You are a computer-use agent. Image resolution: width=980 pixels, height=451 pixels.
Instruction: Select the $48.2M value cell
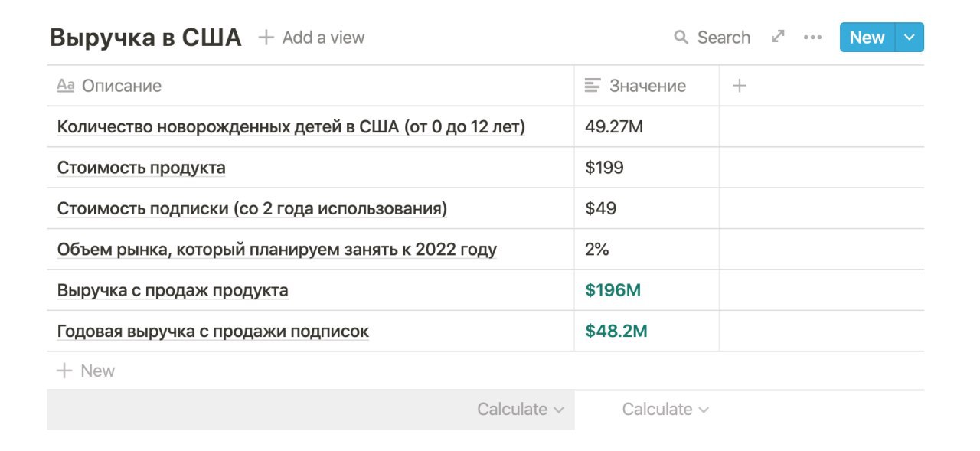click(647, 332)
